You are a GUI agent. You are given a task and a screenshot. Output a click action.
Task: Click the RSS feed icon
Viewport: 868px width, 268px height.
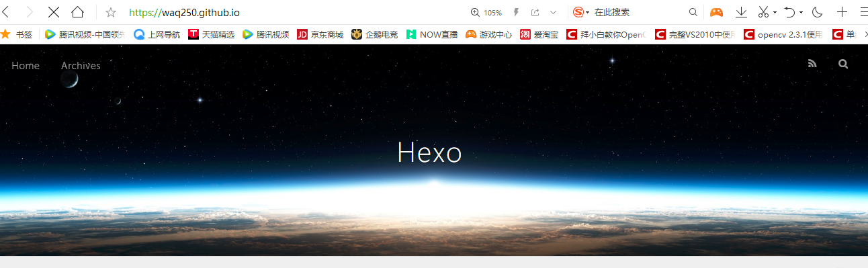pyautogui.click(x=812, y=64)
